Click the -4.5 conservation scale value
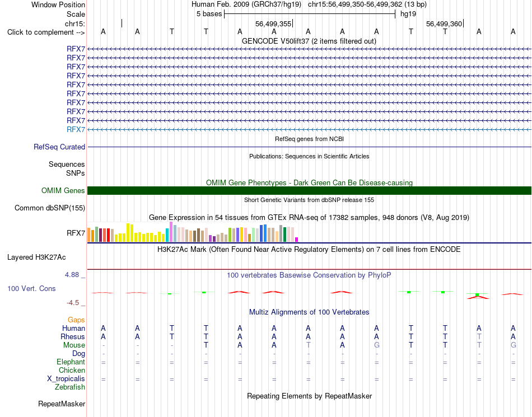The width and height of the screenshot is (532, 417). tap(73, 303)
